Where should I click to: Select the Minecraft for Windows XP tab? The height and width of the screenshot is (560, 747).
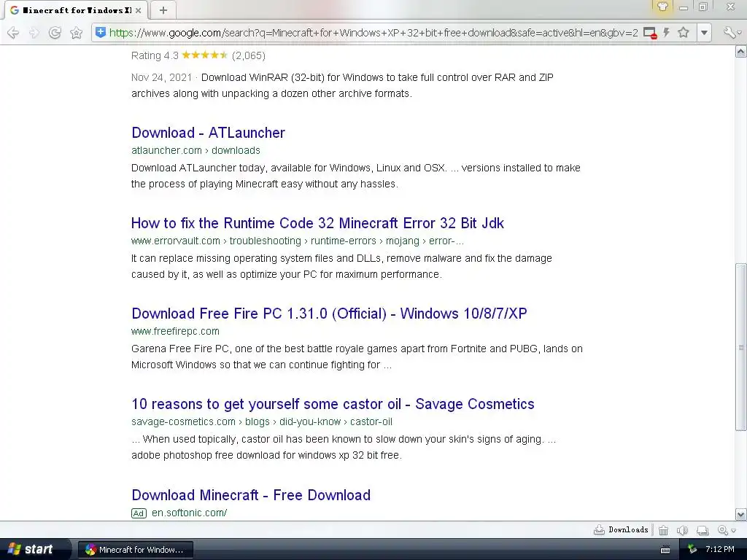click(76, 10)
